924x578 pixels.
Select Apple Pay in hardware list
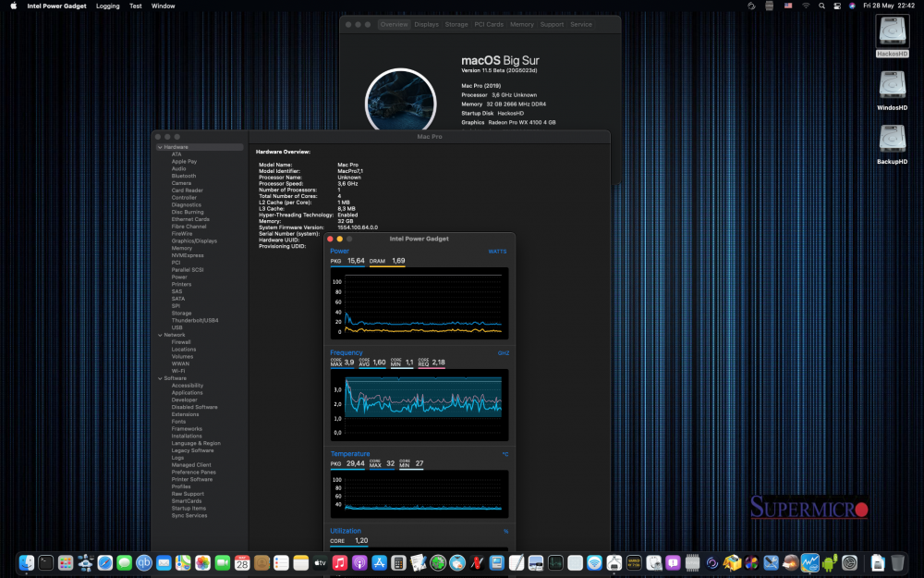coord(184,162)
